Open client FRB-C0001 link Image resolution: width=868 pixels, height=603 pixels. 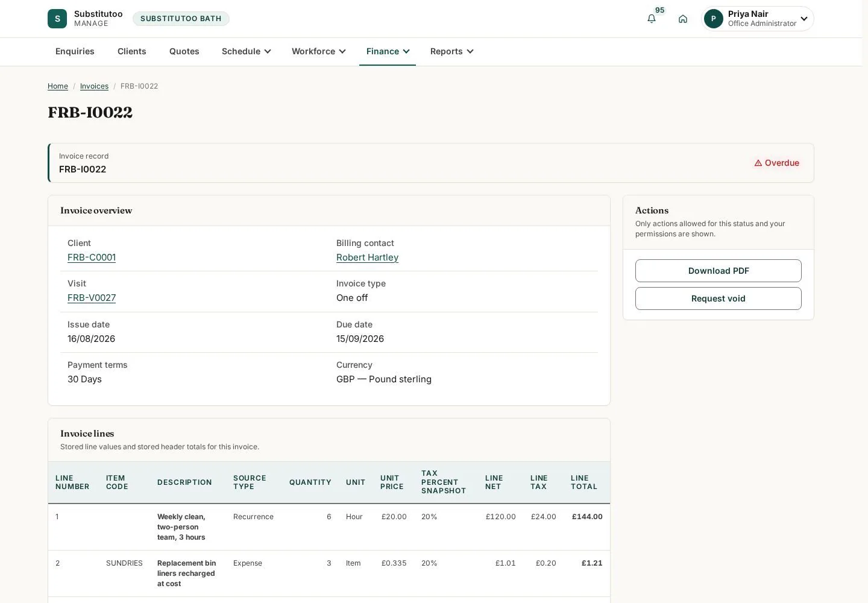(x=92, y=257)
